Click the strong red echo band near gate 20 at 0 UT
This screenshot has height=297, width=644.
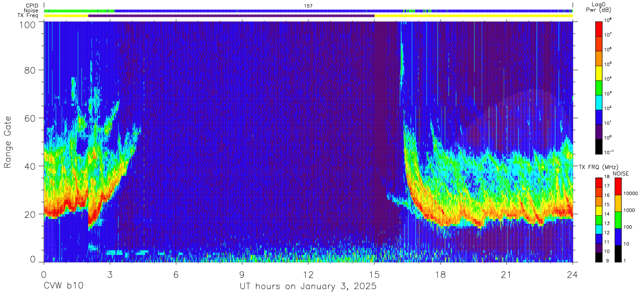click(53, 211)
